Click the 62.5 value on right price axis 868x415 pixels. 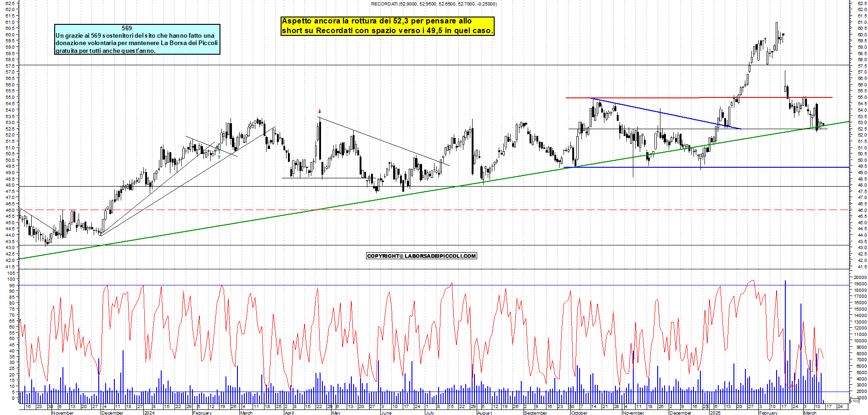pos(862,3)
